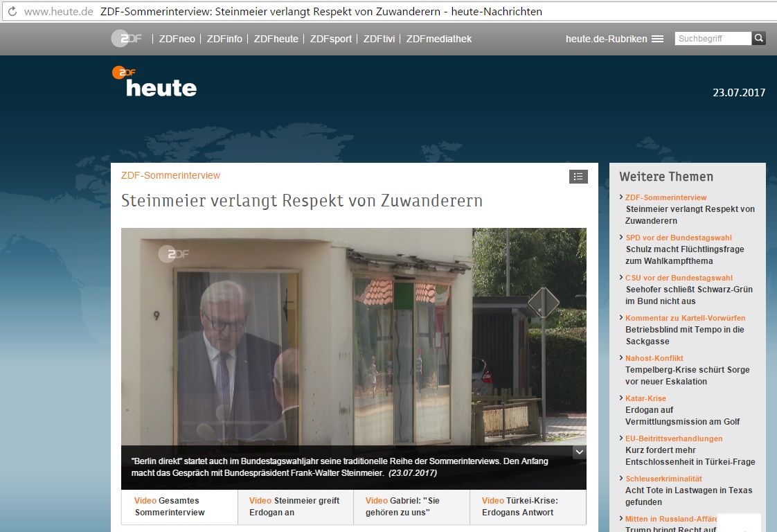Open the article list view icon
The height and width of the screenshot is (532, 777).
coord(578,177)
